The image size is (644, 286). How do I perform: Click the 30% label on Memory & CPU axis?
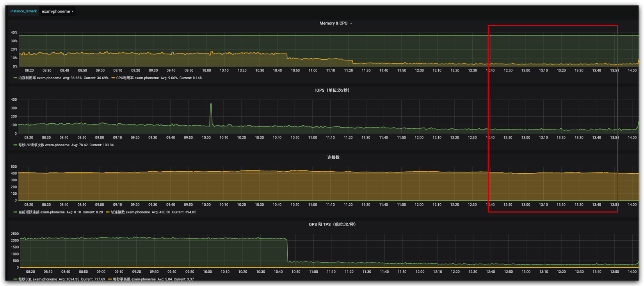(x=14, y=41)
